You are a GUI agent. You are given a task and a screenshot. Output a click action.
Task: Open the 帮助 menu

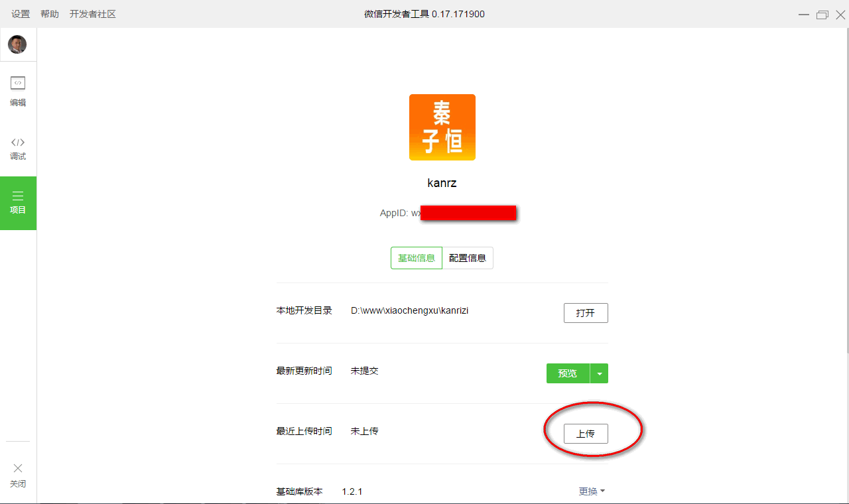coord(50,14)
